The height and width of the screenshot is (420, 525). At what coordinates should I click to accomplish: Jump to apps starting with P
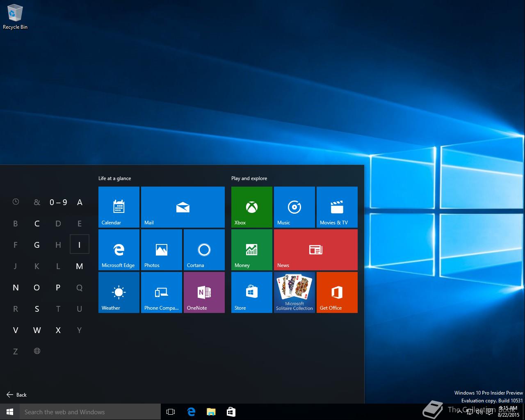pyautogui.click(x=58, y=287)
